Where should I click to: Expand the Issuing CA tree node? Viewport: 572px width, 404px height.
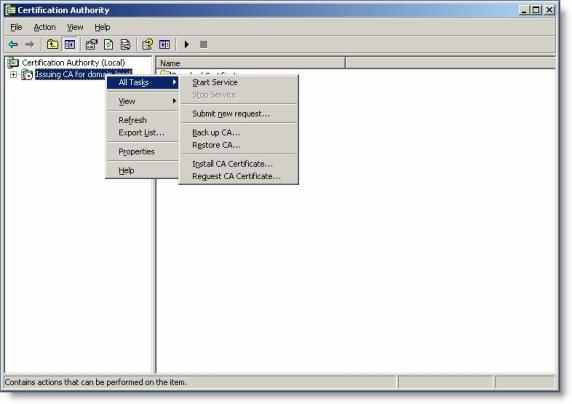pos(13,75)
